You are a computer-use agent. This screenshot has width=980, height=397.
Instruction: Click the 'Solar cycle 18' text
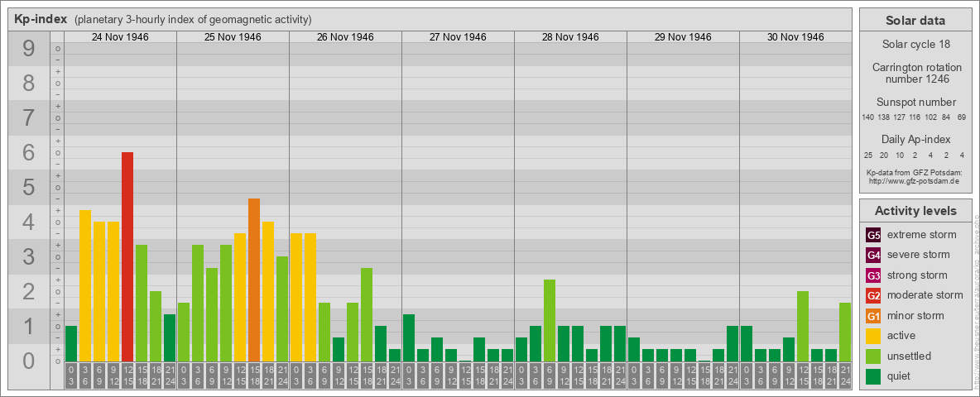pos(915,45)
